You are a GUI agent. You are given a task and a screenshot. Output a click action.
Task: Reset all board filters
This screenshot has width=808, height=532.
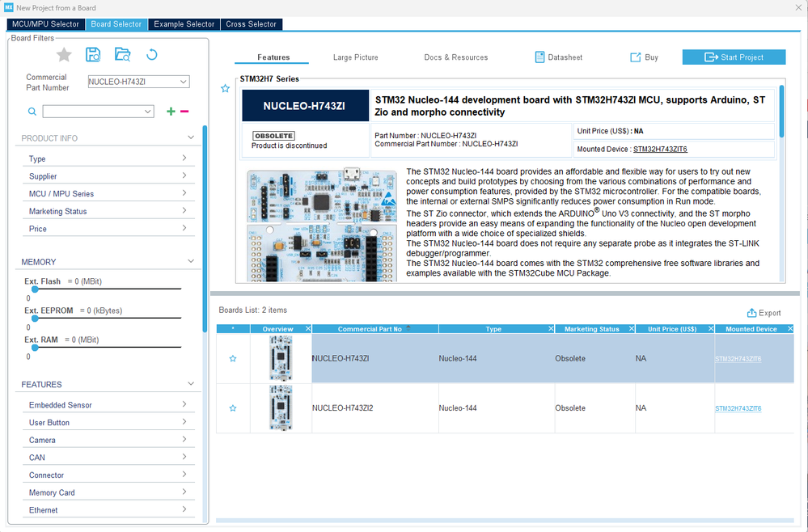pyautogui.click(x=151, y=54)
